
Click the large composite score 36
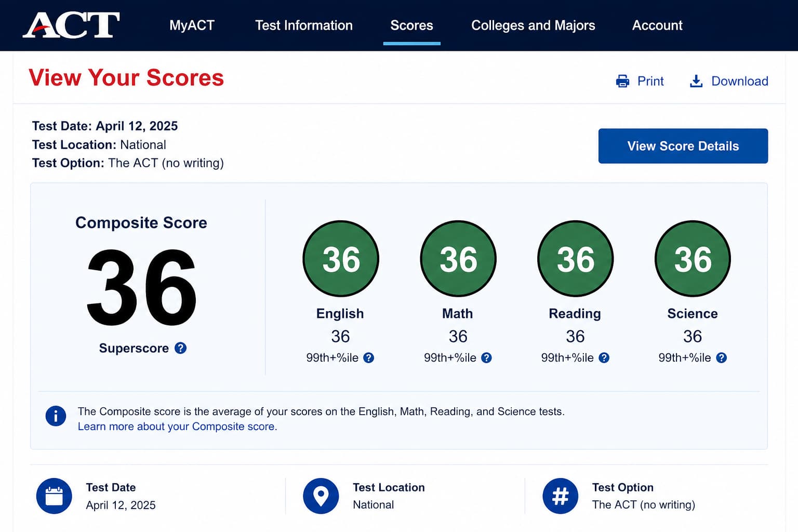click(141, 287)
